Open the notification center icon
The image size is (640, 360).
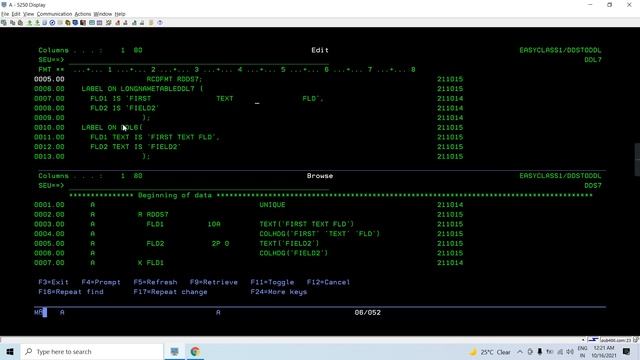[626, 351]
